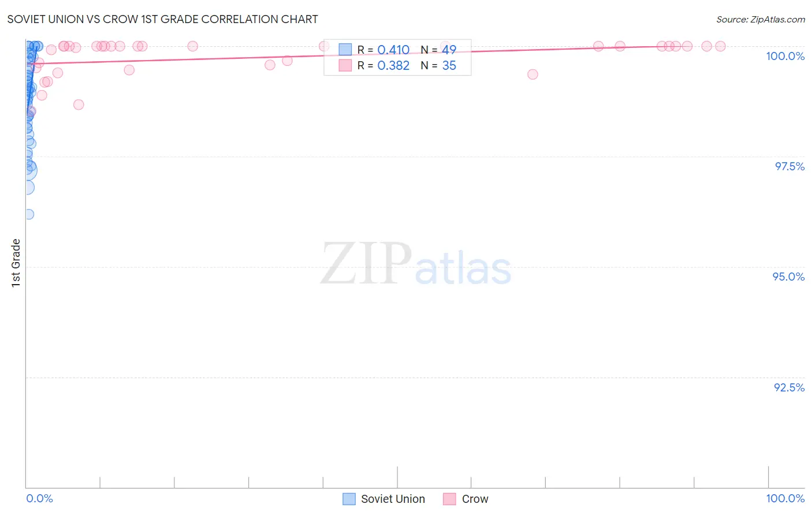Open the ZipAtlas.com source link
The width and height of the screenshot is (812, 515).
(777, 19)
